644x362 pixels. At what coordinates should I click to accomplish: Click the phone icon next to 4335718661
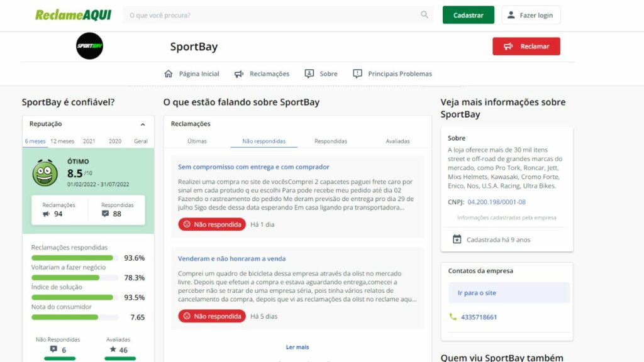tap(453, 317)
